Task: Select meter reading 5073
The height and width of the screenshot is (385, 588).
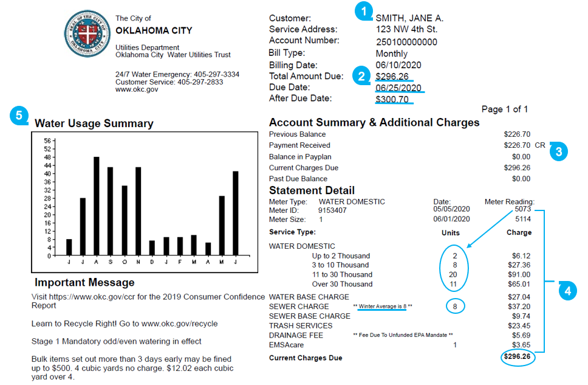Action: pyautogui.click(x=523, y=209)
